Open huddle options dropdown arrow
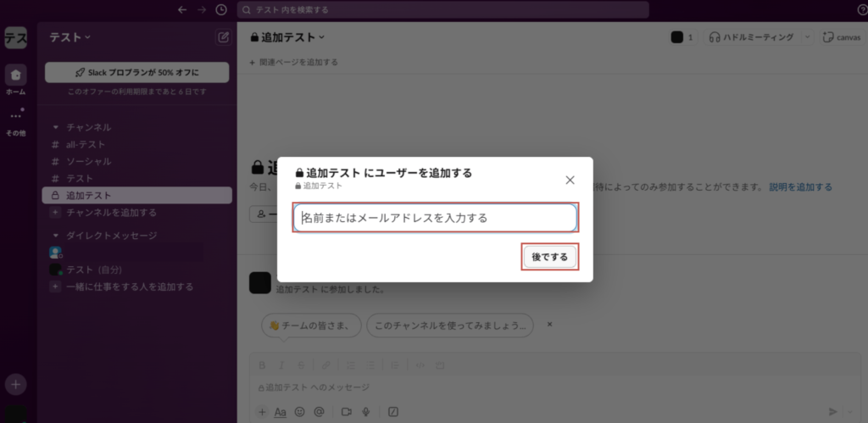 click(x=806, y=37)
